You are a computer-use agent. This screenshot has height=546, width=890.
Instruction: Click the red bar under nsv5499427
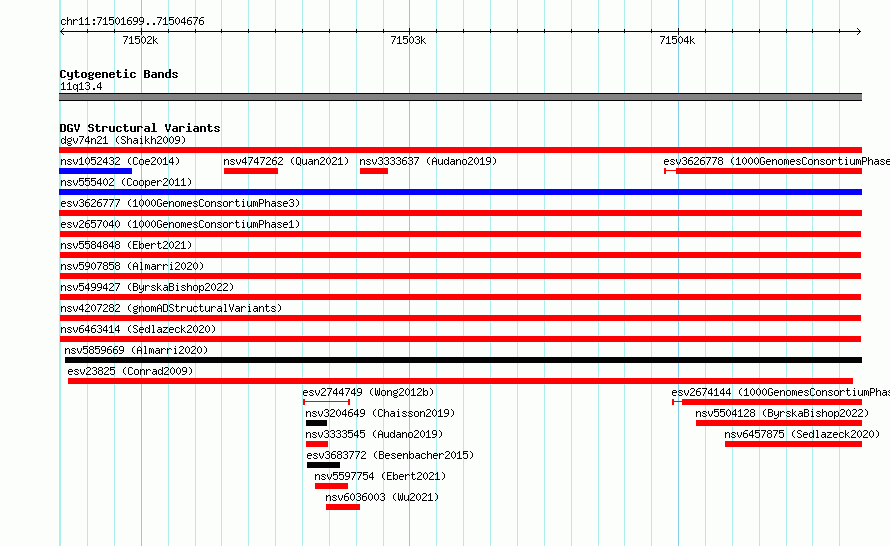(460, 297)
